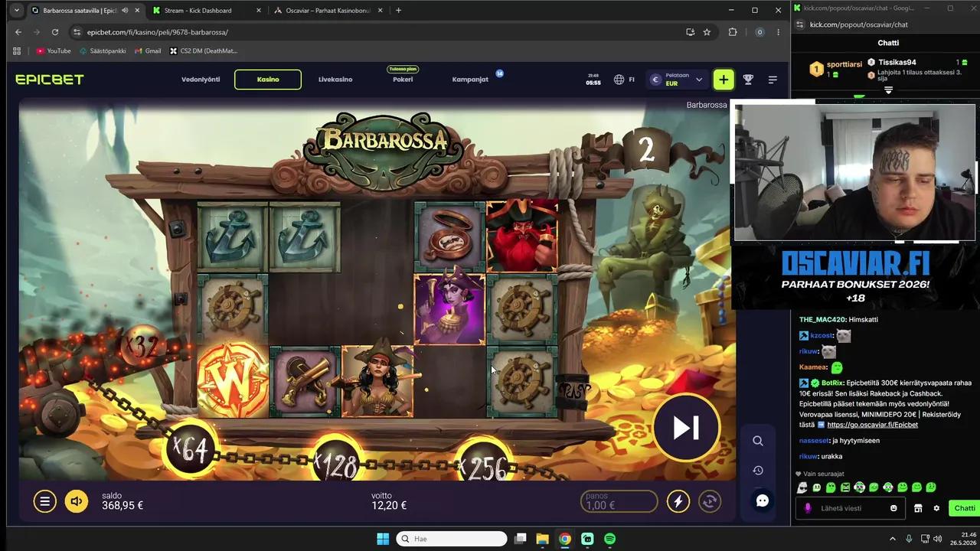
Task: Click the Epicbet logo
Action: (x=50, y=80)
